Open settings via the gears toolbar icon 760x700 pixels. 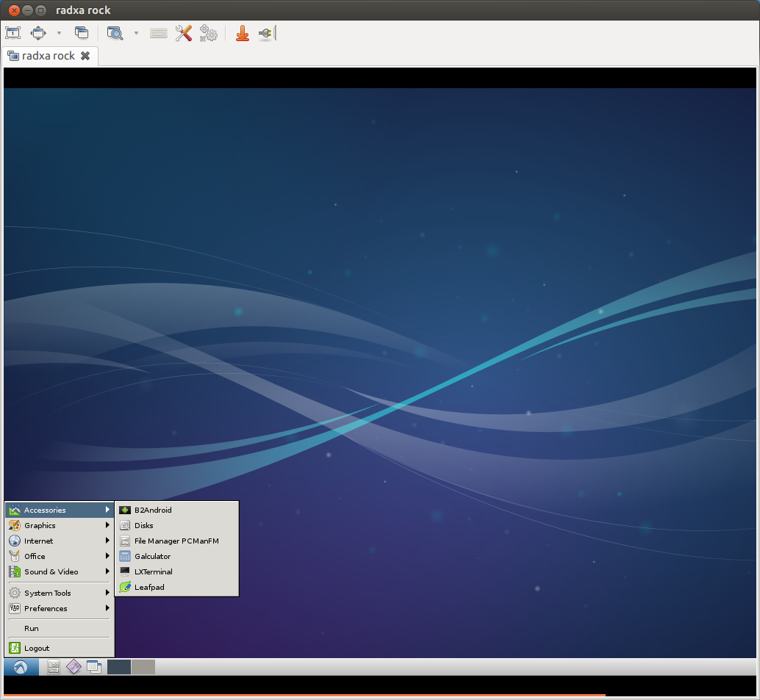[x=208, y=33]
